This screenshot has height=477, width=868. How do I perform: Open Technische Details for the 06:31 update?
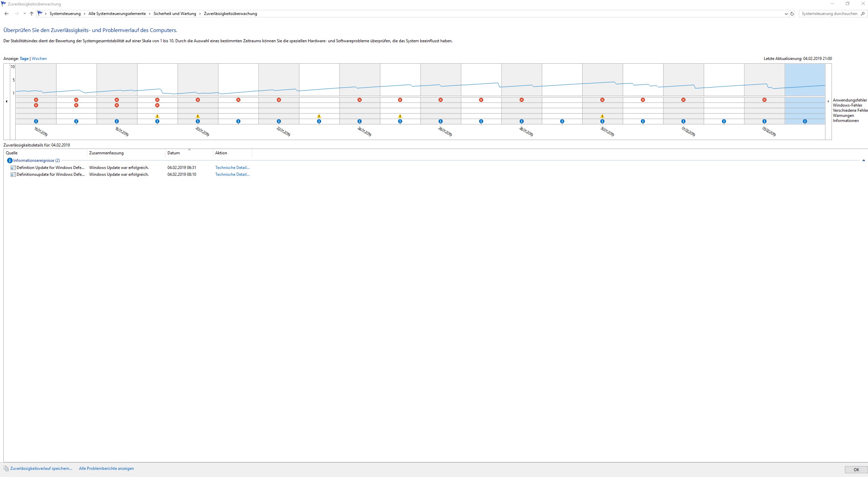coord(232,168)
